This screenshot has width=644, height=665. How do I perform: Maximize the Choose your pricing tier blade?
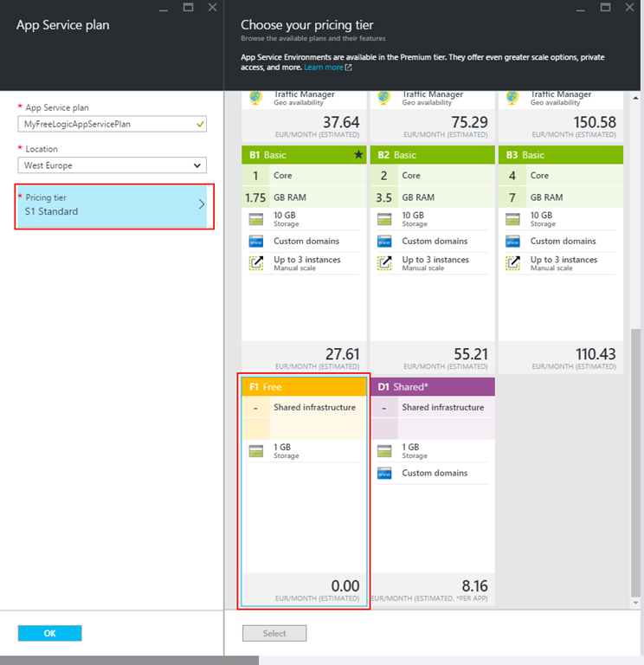pyautogui.click(x=606, y=8)
